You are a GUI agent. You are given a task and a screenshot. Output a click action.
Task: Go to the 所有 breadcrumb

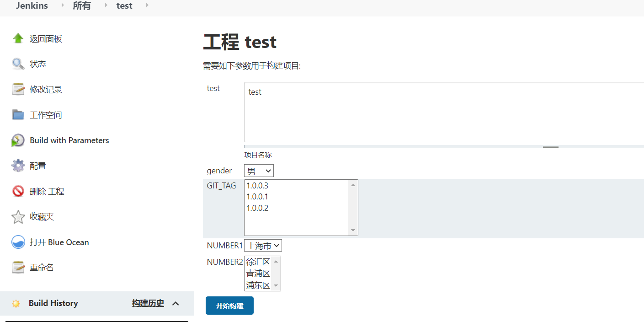click(82, 6)
